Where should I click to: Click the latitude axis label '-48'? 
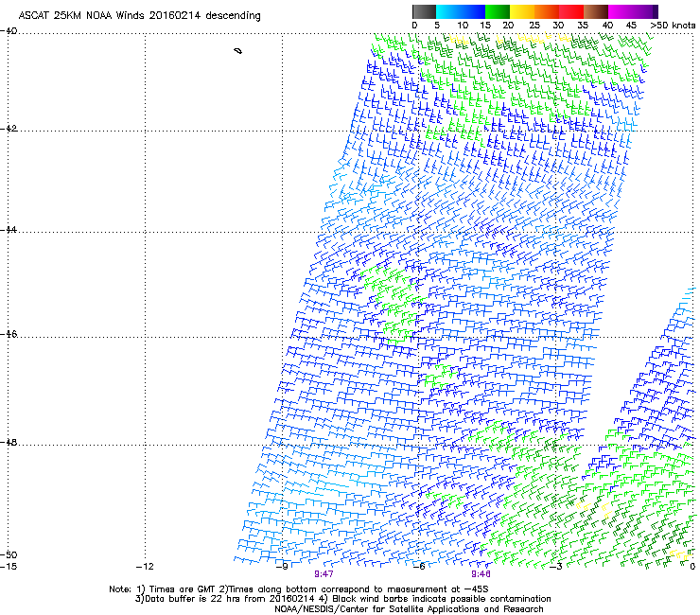(9, 442)
